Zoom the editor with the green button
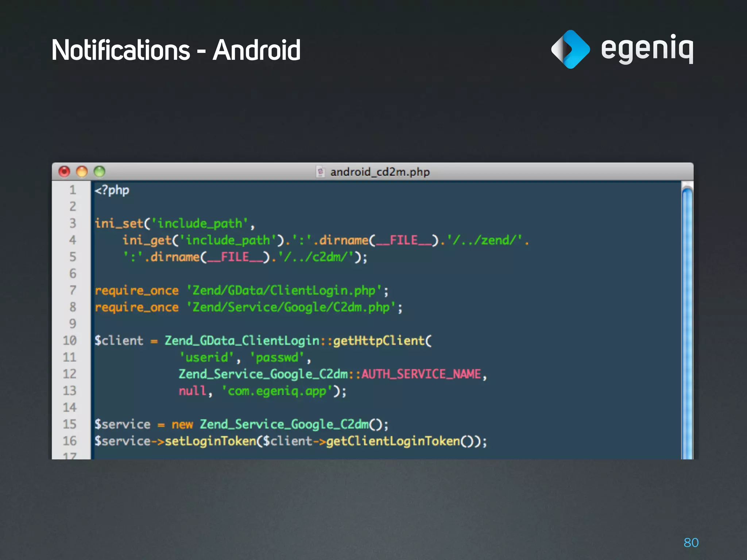The width and height of the screenshot is (747, 560). coord(99,171)
